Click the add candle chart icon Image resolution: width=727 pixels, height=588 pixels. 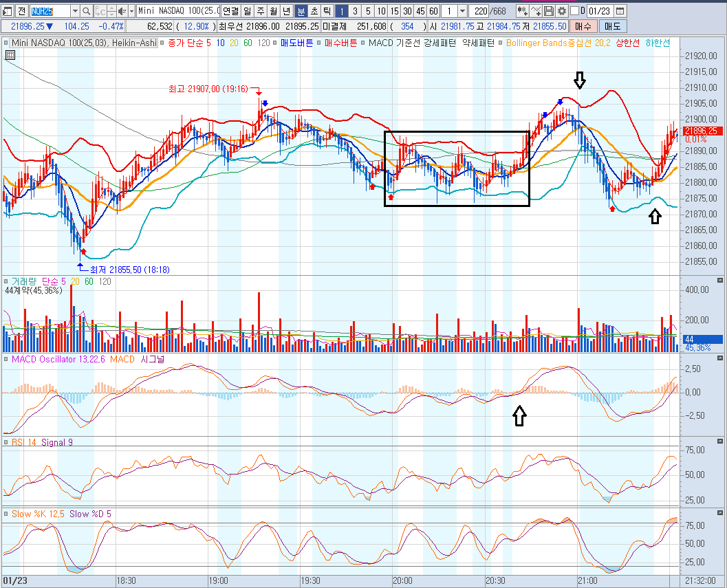pos(522,11)
